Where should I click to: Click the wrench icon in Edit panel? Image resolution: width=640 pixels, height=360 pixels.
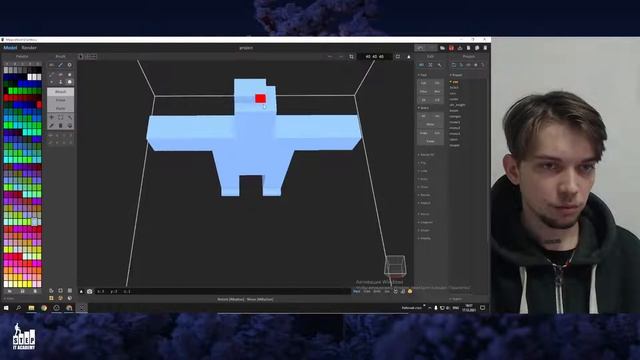(x=440, y=65)
